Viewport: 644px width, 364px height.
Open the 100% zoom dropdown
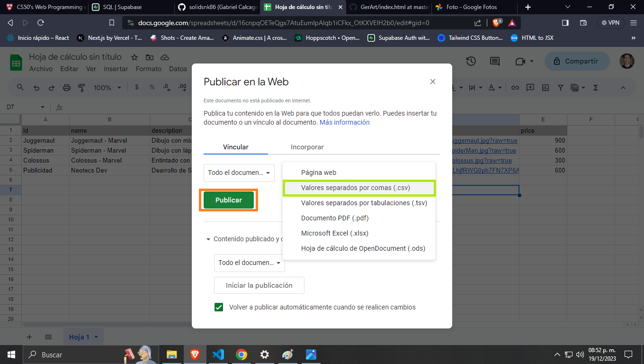108,88
